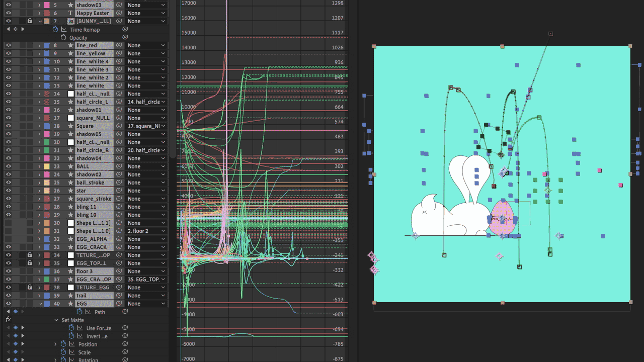Click the expression pick whip on the Opacity row
Viewport: 644px width, 362px height.
pos(125,38)
